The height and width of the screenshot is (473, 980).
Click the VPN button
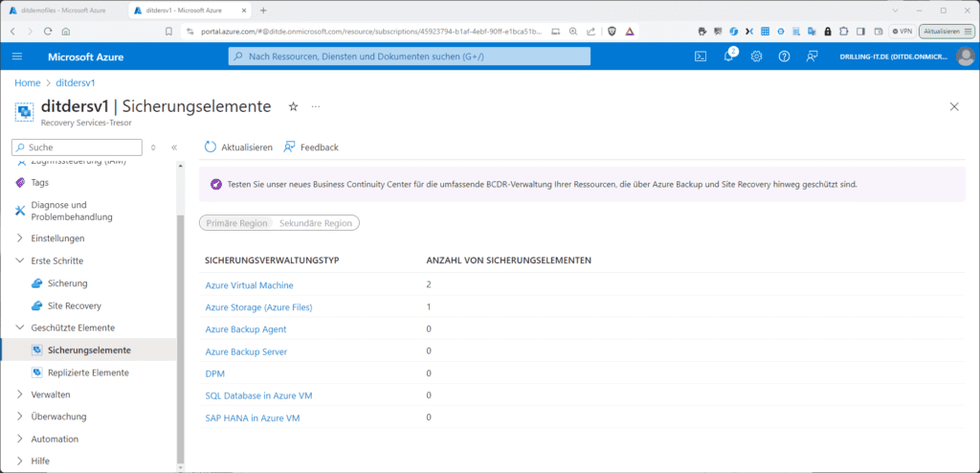tap(902, 32)
